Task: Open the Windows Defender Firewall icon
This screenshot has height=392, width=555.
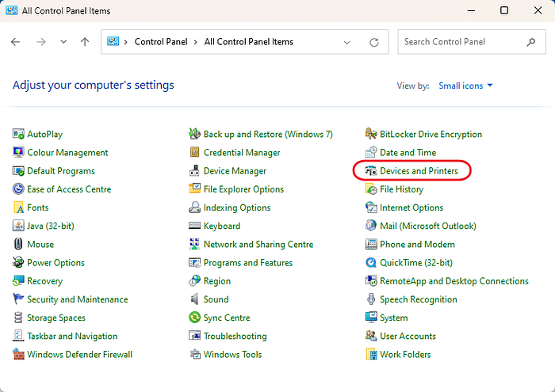Action: click(19, 355)
